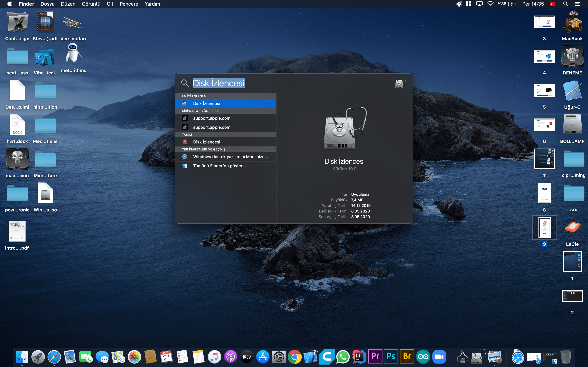Open the first support.apple.com Siri suggestion

(212, 118)
